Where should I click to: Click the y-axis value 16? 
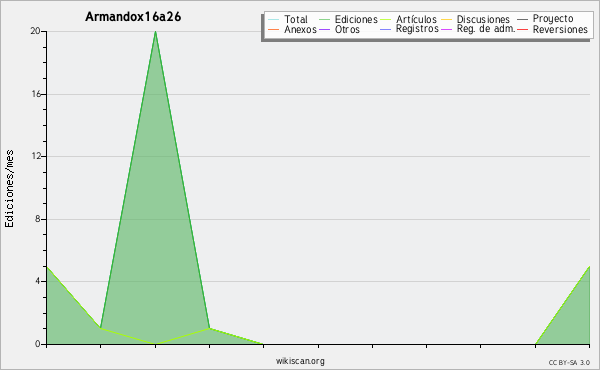(36, 94)
